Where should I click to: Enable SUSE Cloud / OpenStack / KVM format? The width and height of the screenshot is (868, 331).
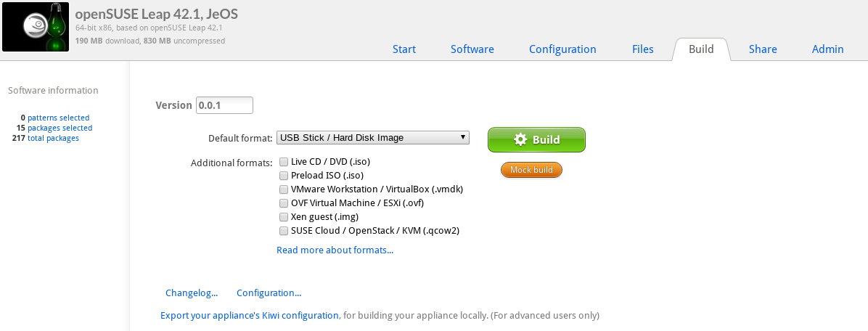tap(284, 231)
